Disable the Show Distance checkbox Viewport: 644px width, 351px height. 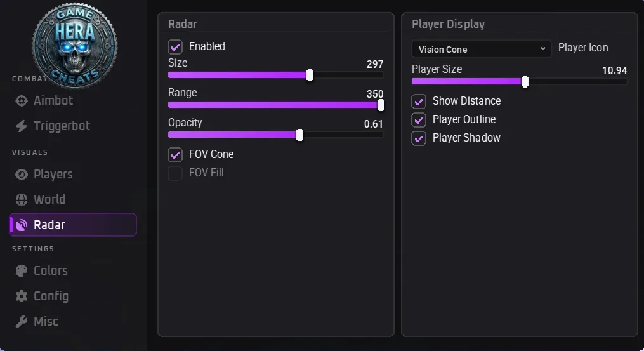[x=419, y=102]
